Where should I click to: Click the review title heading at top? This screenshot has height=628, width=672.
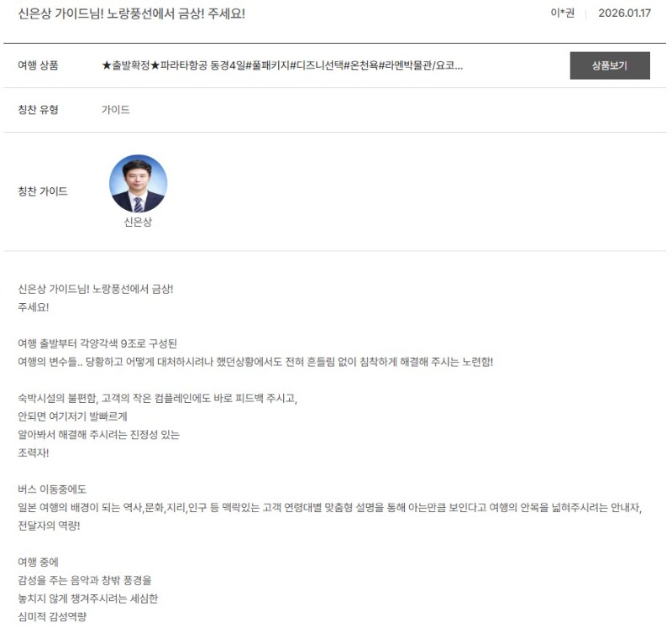click(x=132, y=13)
